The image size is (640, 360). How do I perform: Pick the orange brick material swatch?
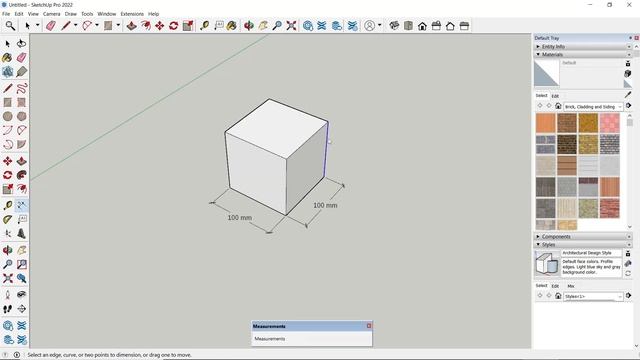(x=546, y=123)
